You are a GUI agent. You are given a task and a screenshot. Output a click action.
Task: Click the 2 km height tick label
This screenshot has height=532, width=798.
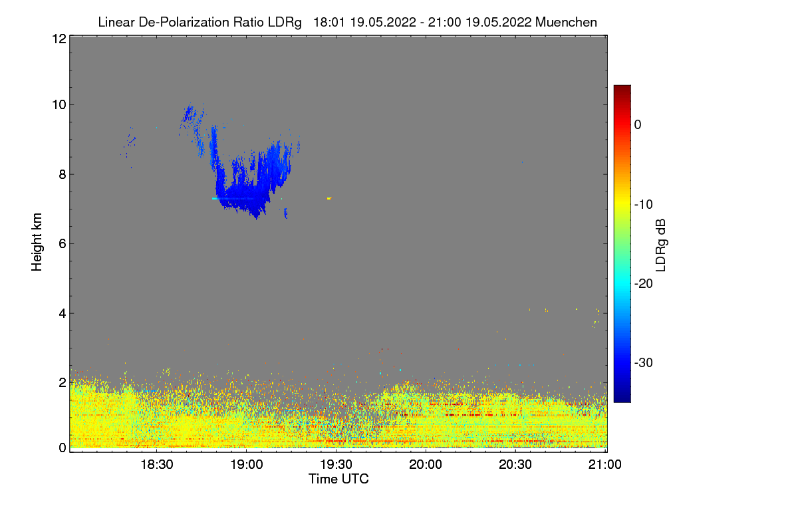[x=61, y=382]
